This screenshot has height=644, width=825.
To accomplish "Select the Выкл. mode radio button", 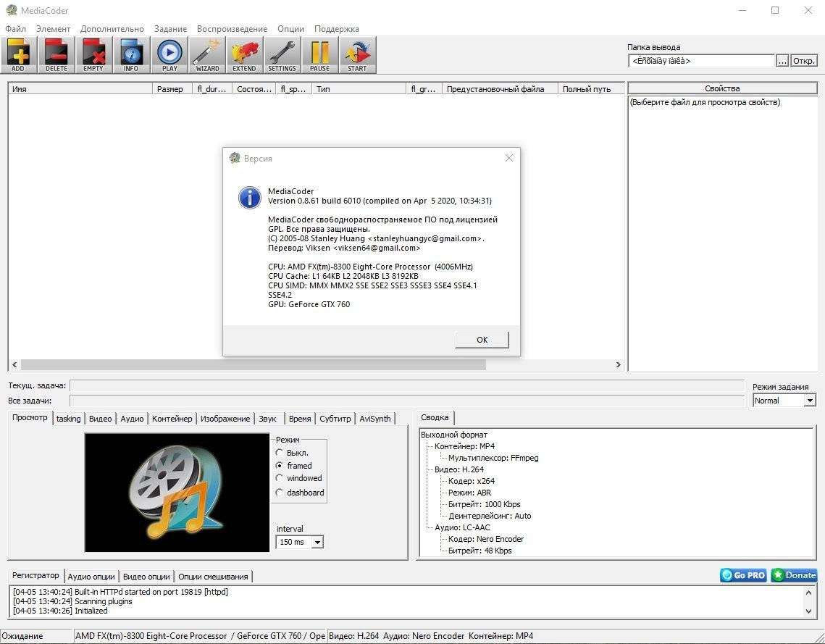I will coord(280,453).
